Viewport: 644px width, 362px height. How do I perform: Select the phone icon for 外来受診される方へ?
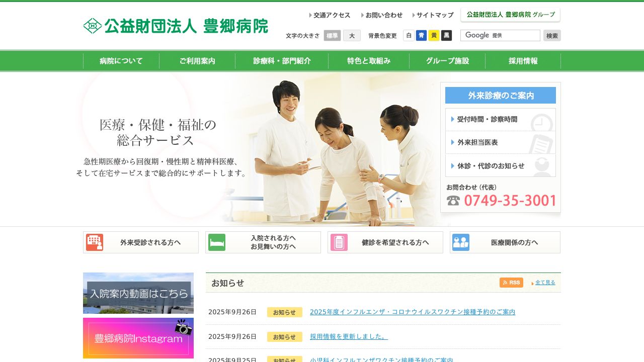[x=94, y=242]
